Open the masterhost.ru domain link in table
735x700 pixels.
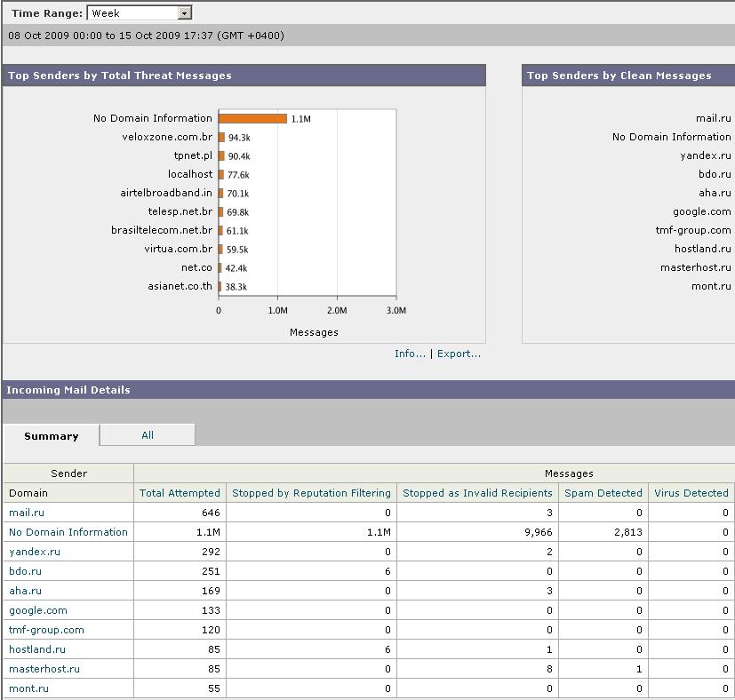tap(44, 669)
